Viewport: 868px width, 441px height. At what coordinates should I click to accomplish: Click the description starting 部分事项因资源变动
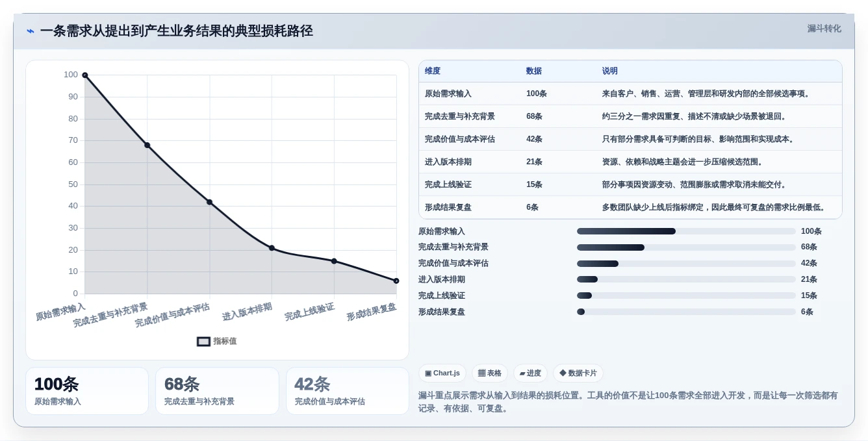[695, 184]
